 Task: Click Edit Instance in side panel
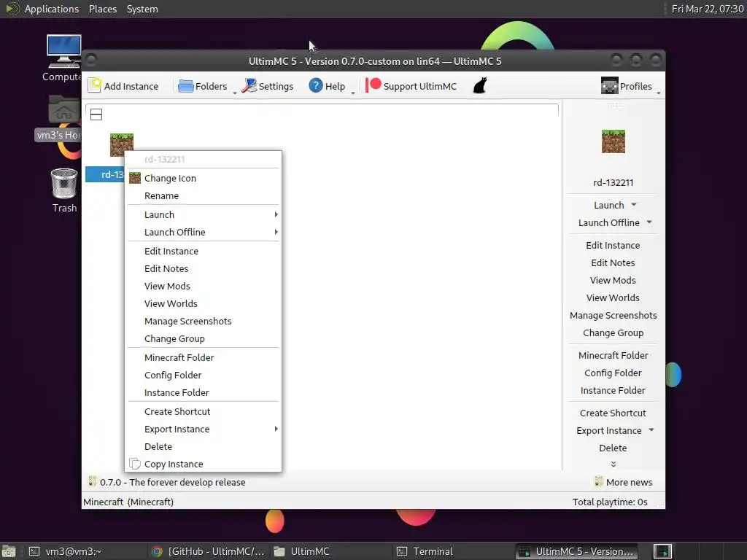click(613, 245)
